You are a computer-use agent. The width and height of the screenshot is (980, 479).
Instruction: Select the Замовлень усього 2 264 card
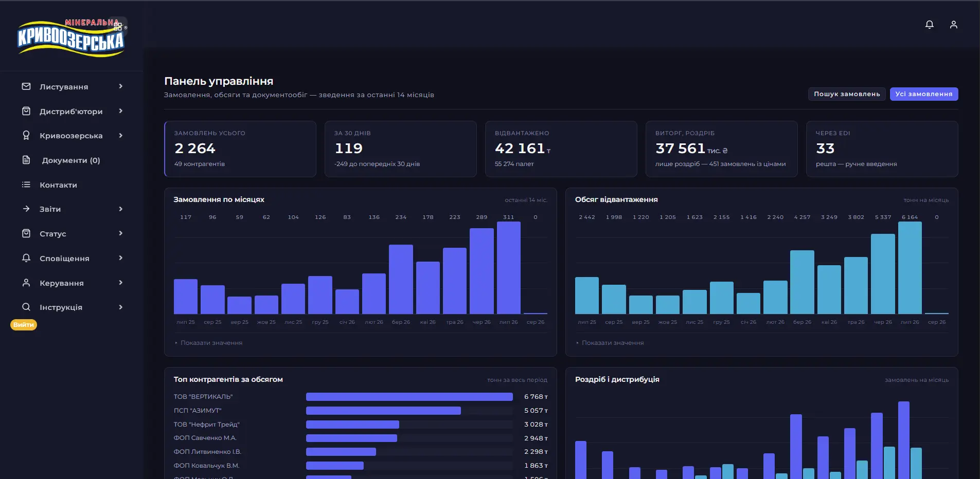click(240, 149)
